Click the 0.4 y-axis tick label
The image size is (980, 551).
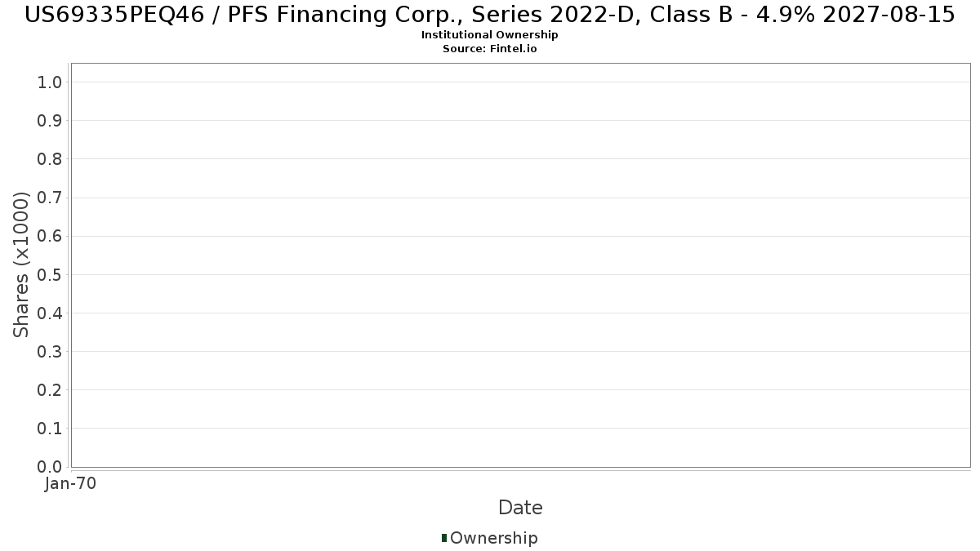(x=50, y=313)
